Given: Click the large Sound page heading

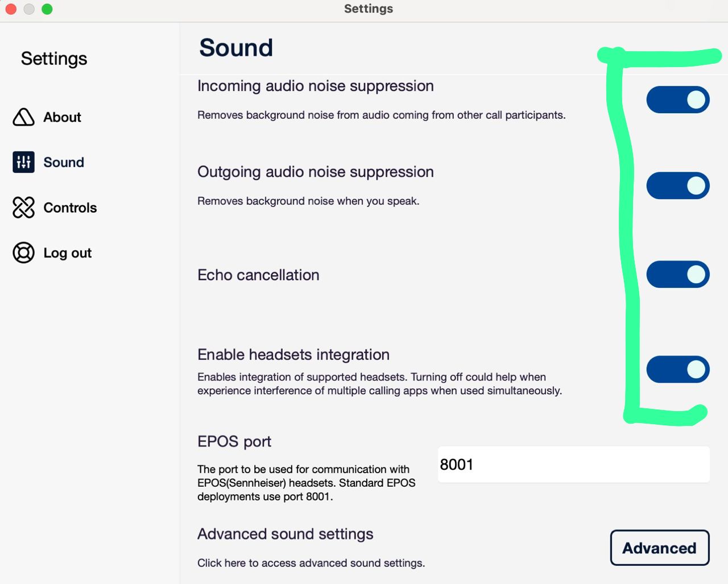Looking at the screenshot, I should click(x=236, y=48).
